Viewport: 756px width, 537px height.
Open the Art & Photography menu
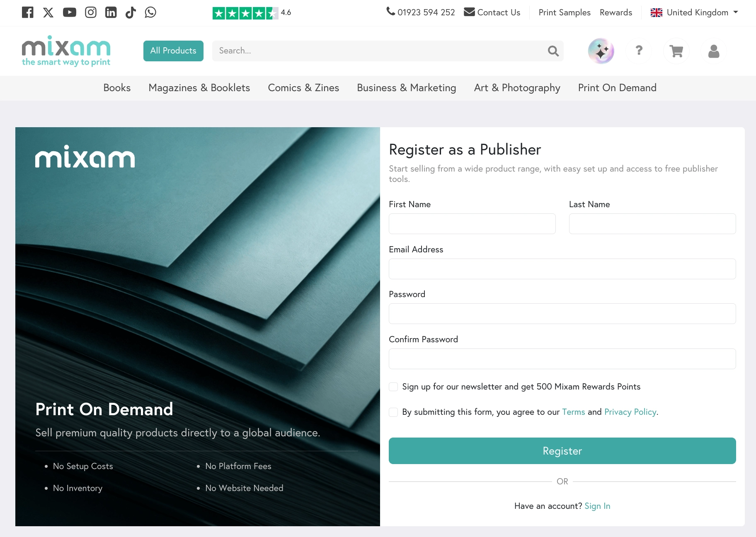tap(517, 88)
